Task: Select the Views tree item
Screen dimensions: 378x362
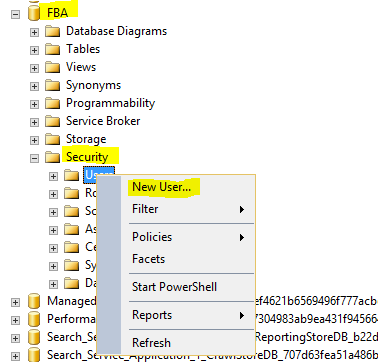Action: 81,67
